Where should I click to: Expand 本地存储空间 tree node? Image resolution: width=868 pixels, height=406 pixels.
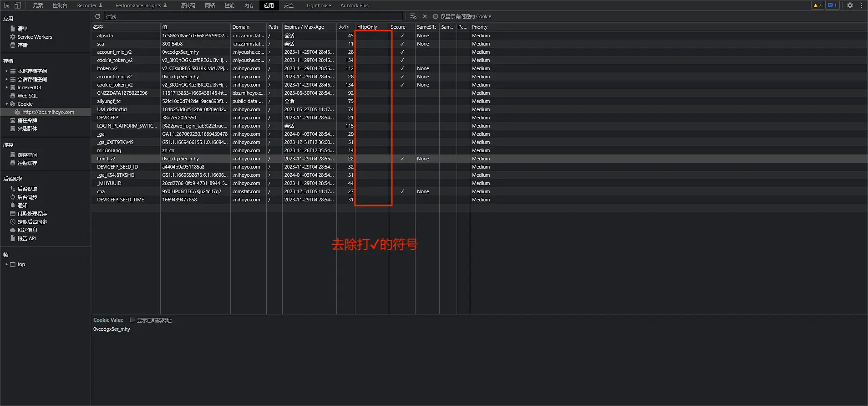tap(6, 71)
